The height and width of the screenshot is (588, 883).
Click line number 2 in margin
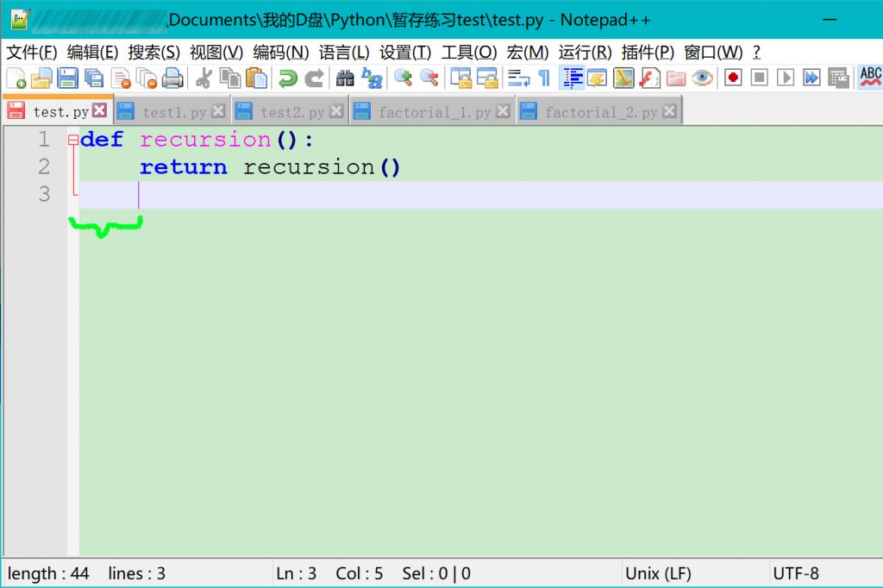click(x=44, y=166)
